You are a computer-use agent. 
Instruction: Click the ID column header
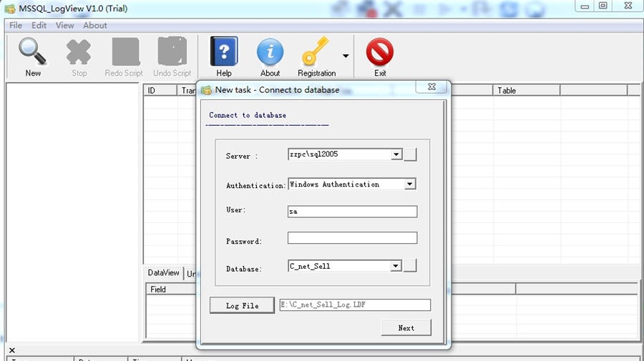tap(160, 90)
